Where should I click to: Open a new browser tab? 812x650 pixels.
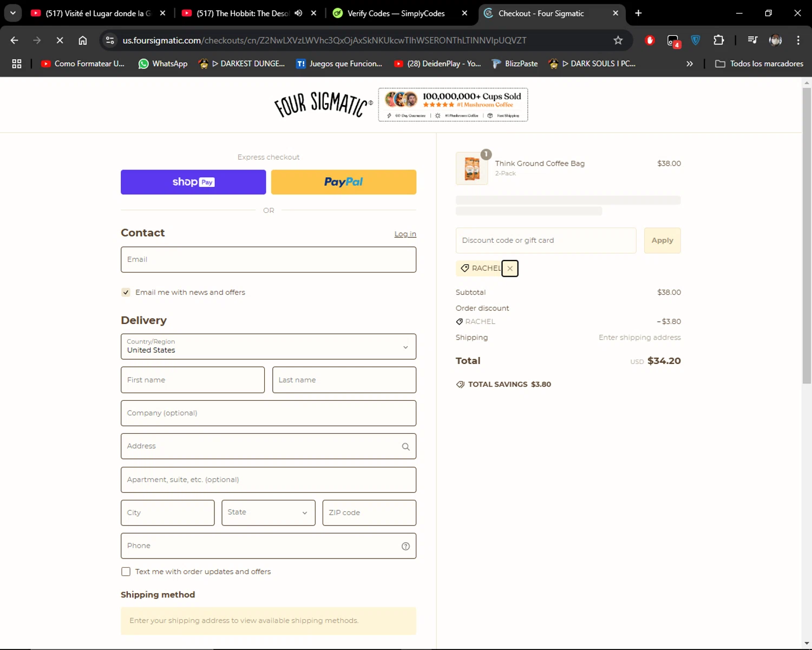pos(638,13)
